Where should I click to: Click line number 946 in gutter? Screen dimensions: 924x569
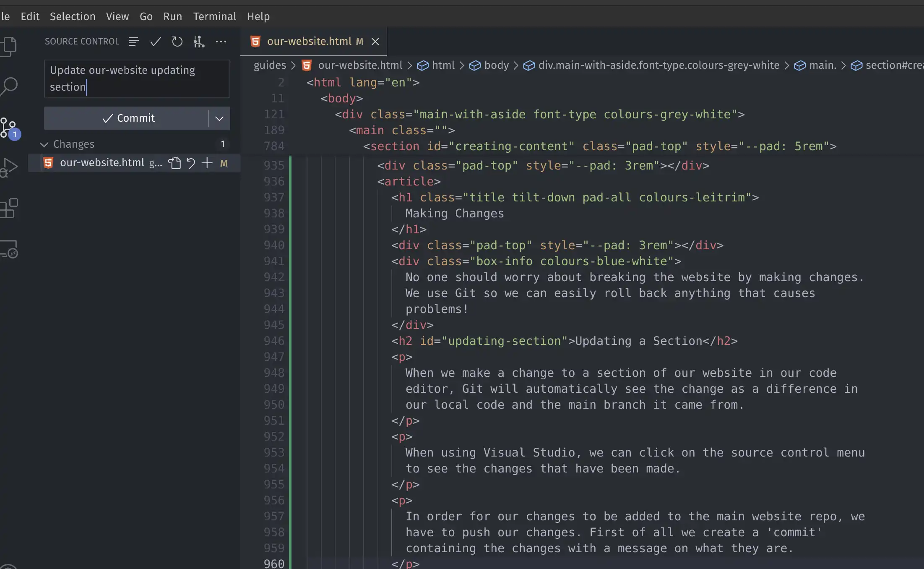coord(274,341)
